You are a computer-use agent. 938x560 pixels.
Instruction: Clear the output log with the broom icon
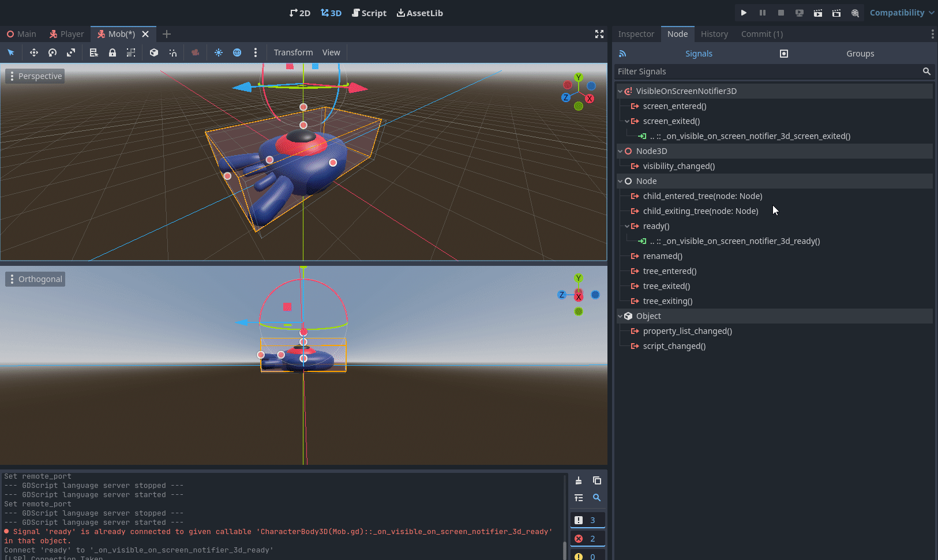579,480
